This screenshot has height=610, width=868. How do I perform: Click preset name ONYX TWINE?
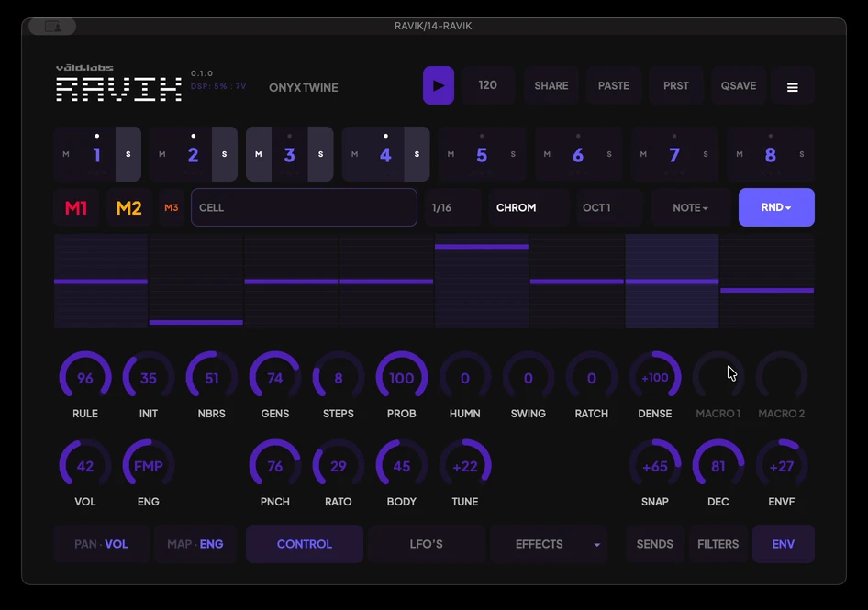pos(304,87)
